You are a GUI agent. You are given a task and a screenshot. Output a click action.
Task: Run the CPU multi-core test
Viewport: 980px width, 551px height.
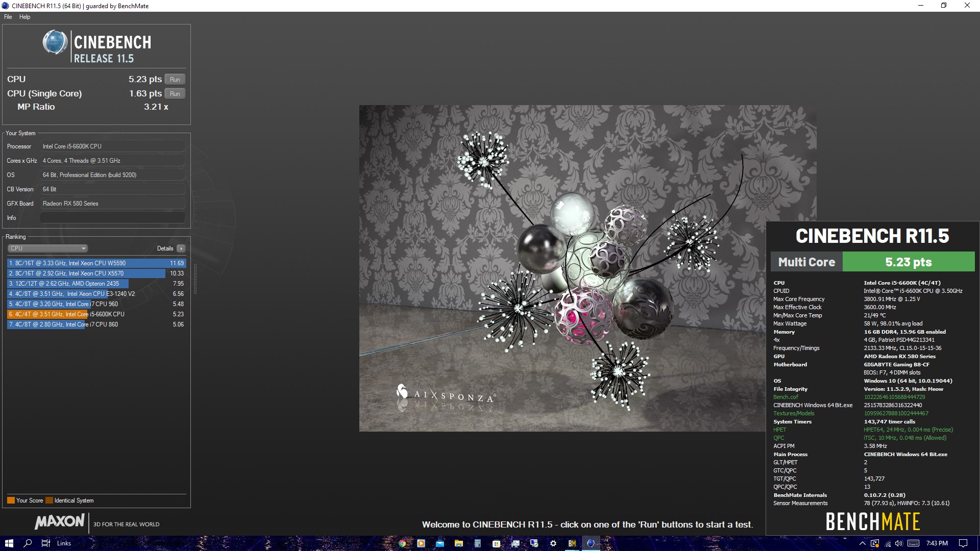coord(175,80)
